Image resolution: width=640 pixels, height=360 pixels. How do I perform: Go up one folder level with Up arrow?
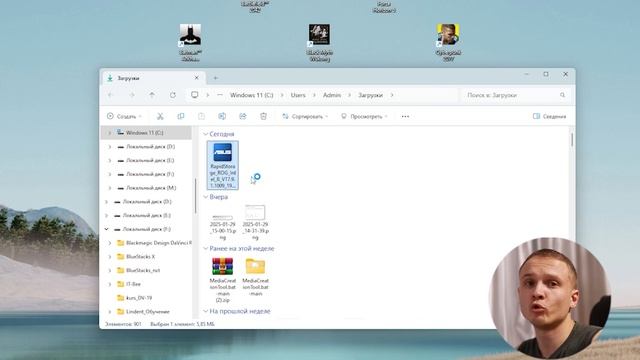click(152, 95)
